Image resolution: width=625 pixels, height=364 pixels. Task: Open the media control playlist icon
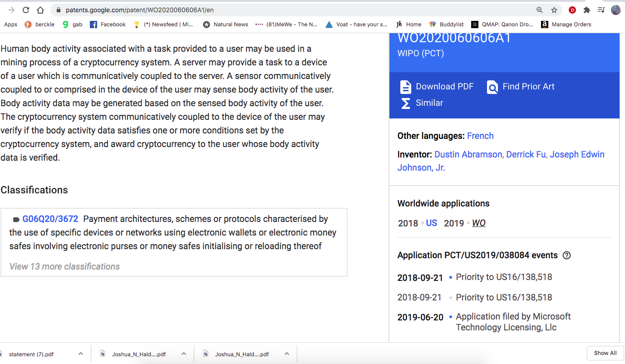[601, 10]
